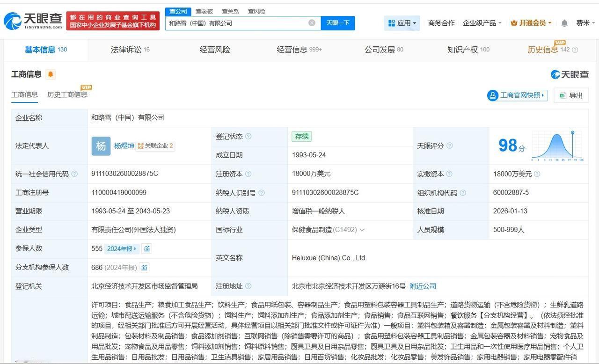The height and width of the screenshot is (364, 599).
Task: Switch to 经营信息 tab
Action: pos(299,50)
